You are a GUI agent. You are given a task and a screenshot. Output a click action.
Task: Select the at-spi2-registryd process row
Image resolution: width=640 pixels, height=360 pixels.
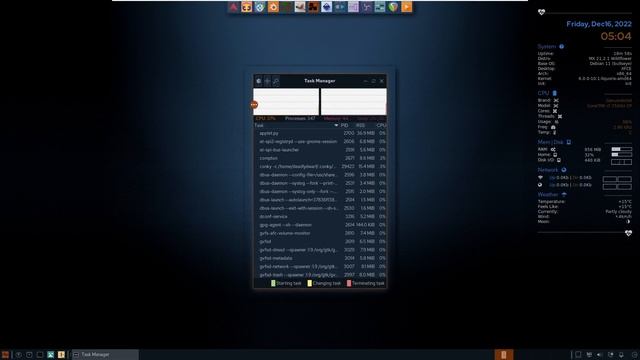[320, 142]
